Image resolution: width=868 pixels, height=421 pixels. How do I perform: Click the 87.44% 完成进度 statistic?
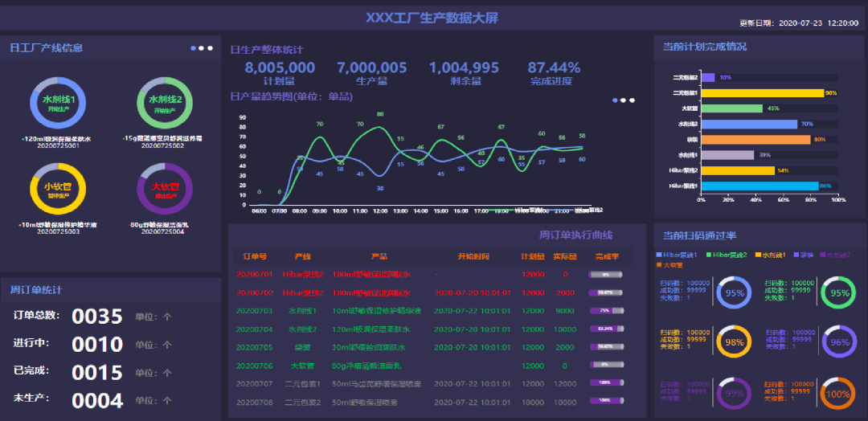tap(554, 68)
